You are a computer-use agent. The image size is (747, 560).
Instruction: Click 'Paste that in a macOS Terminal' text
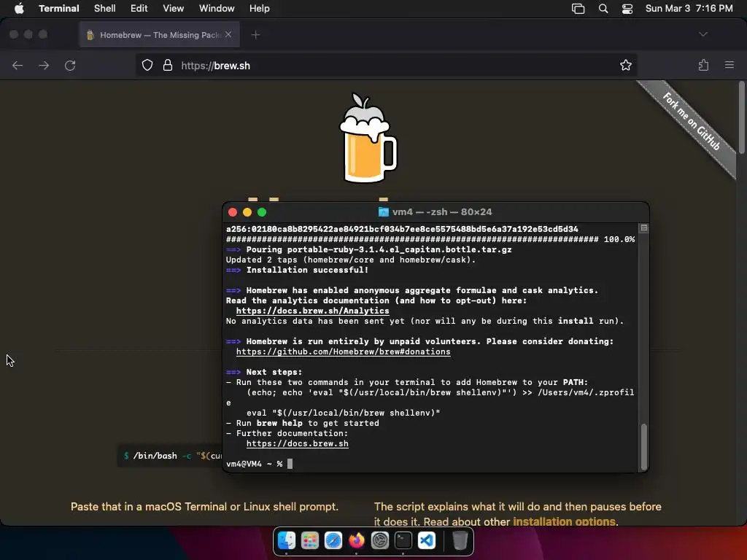pyautogui.click(x=204, y=507)
